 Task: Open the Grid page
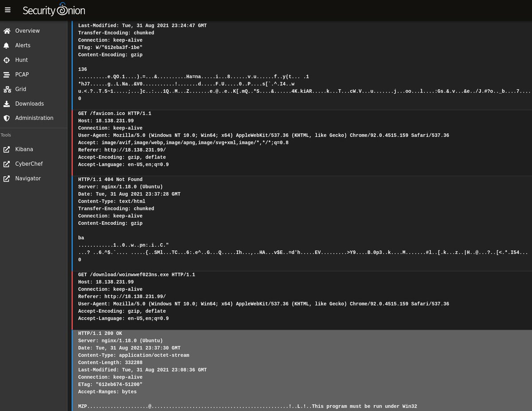coord(21,89)
